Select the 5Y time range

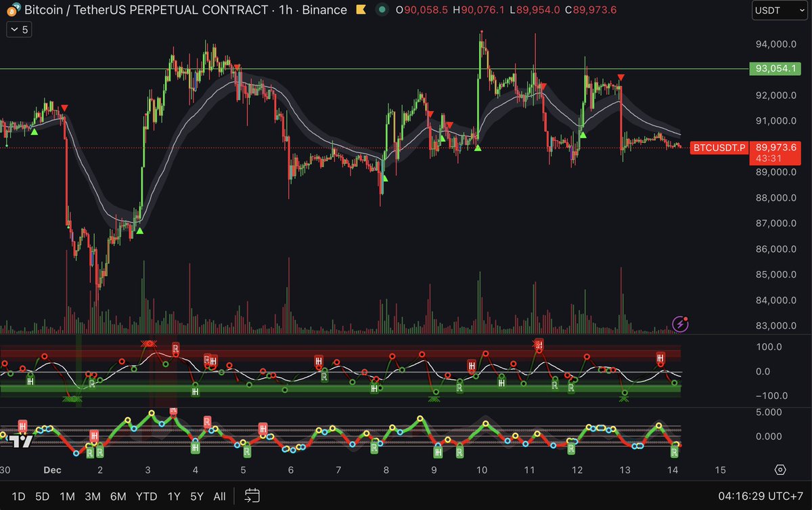coord(197,496)
